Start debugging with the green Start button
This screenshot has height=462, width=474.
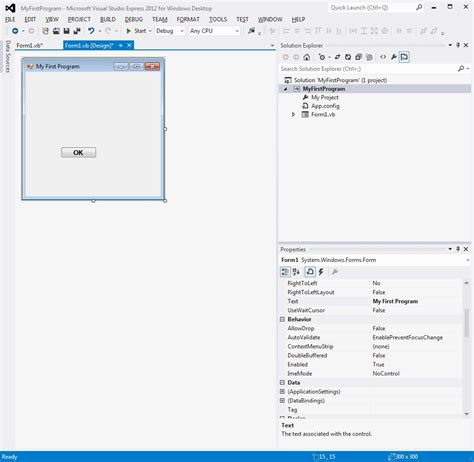136,31
